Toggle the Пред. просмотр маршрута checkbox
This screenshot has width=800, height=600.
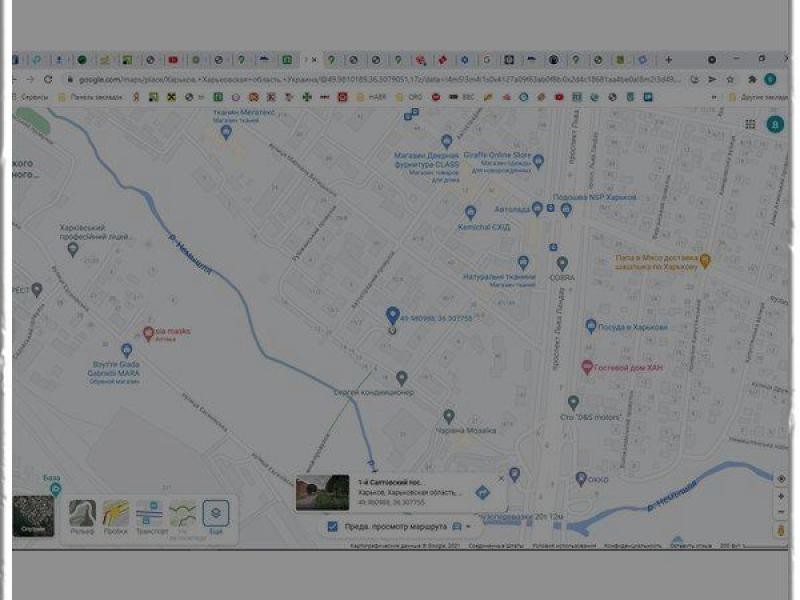point(332,526)
